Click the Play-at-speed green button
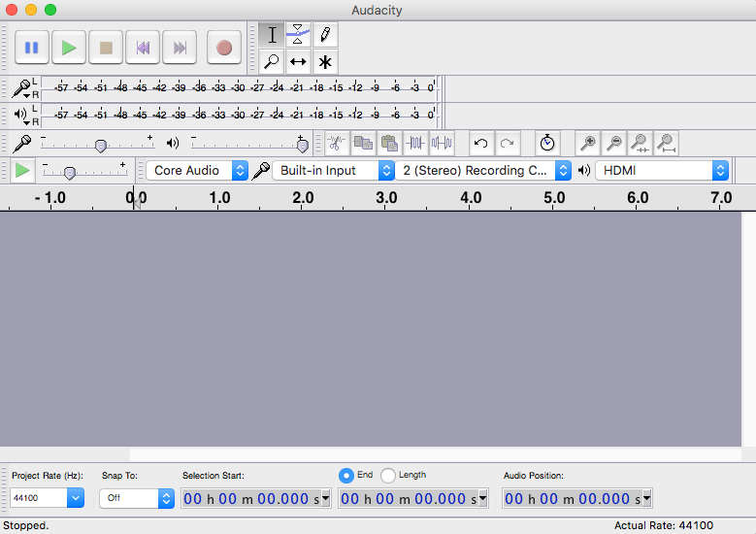Image resolution: width=756 pixels, height=534 pixels. pos(22,171)
